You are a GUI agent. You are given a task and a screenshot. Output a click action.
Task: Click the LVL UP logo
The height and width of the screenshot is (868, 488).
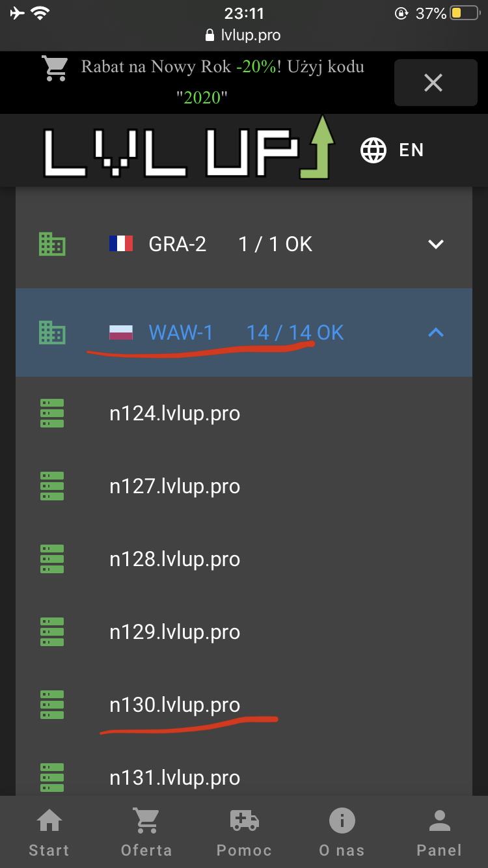189,150
